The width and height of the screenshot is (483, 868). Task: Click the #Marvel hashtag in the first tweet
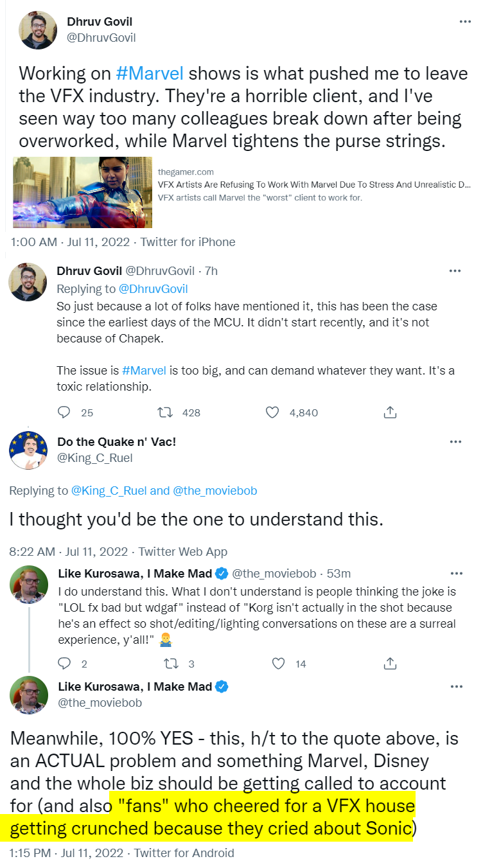click(x=150, y=73)
